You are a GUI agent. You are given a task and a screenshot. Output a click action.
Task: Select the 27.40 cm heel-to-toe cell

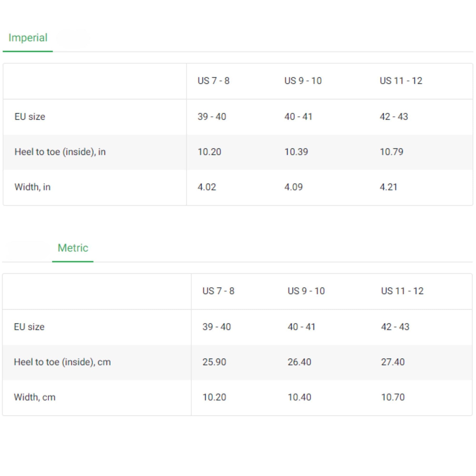(x=393, y=362)
